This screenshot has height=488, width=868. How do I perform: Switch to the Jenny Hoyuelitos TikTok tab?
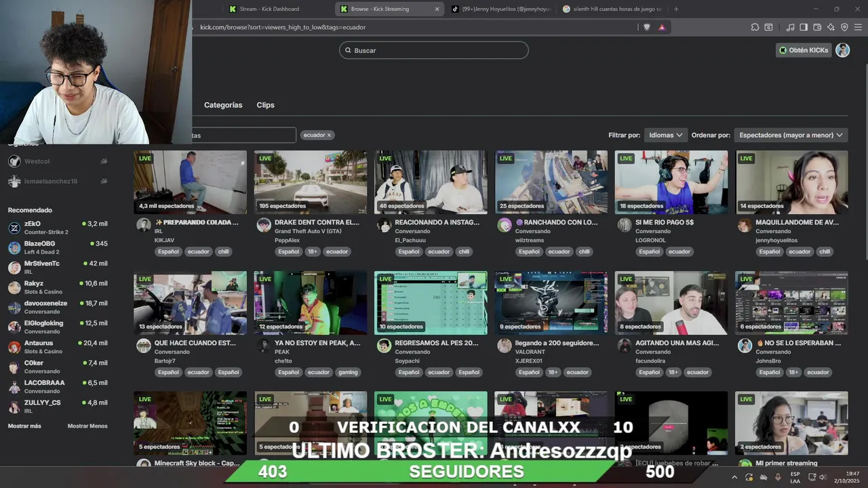click(502, 9)
